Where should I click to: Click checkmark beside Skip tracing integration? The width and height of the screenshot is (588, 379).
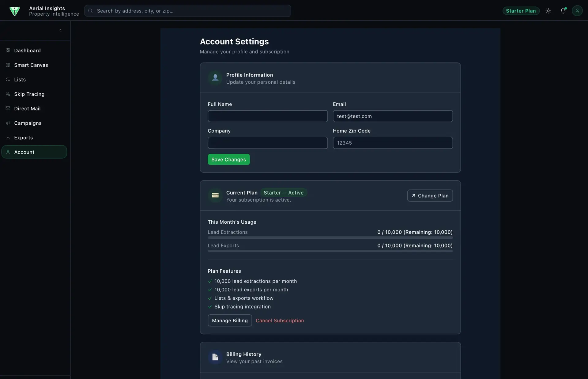[x=210, y=307]
